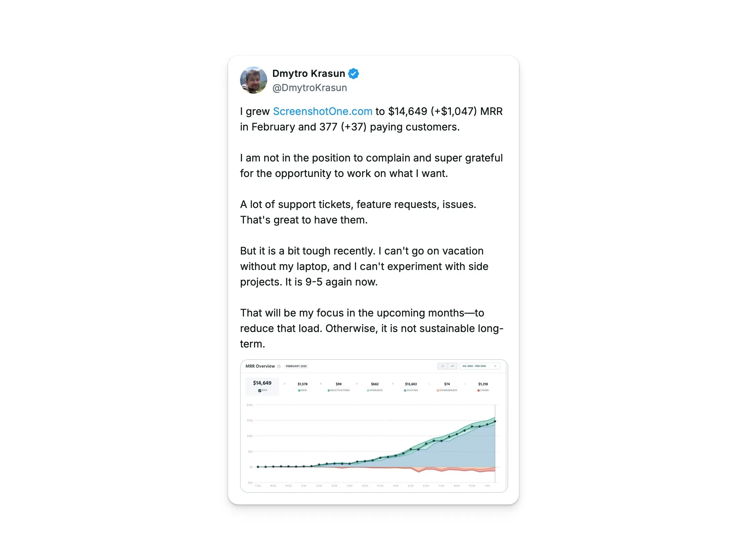Toggle the Churn legend swatch
747x560 pixels.
click(479, 390)
